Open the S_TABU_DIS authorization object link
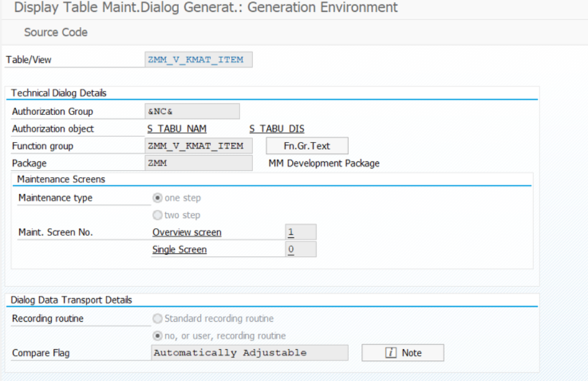This screenshot has height=381, width=588. (277, 129)
